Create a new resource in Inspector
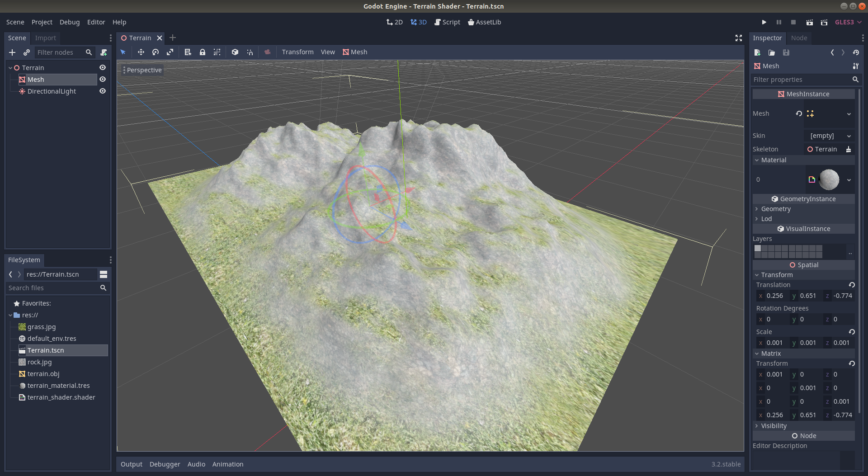The width and height of the screenshot is (868, 476). pos(758,52)
